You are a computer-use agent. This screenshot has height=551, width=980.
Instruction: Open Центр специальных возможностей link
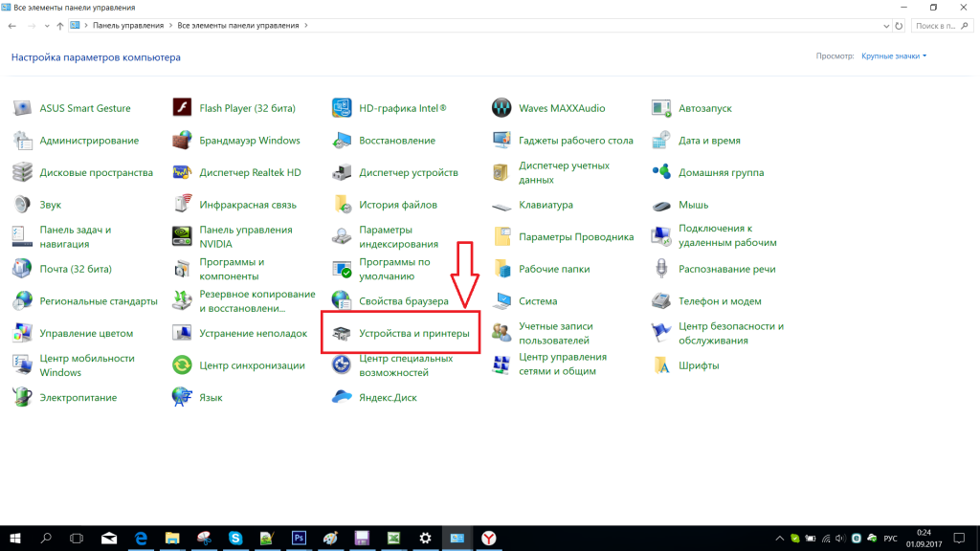406,365
